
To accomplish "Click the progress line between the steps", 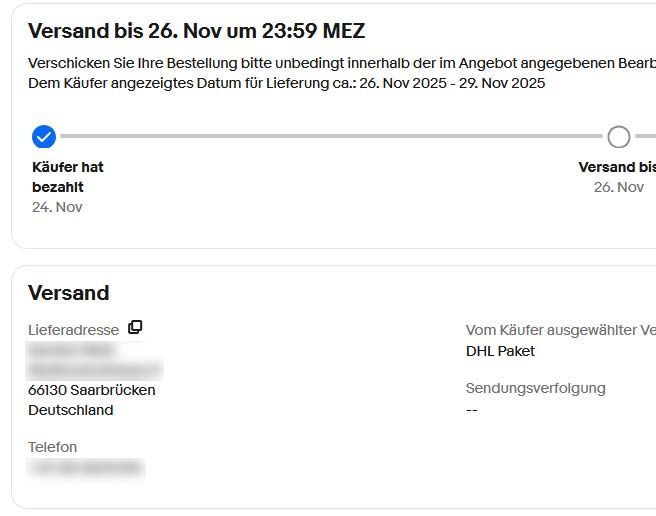I will pos(330,136).
